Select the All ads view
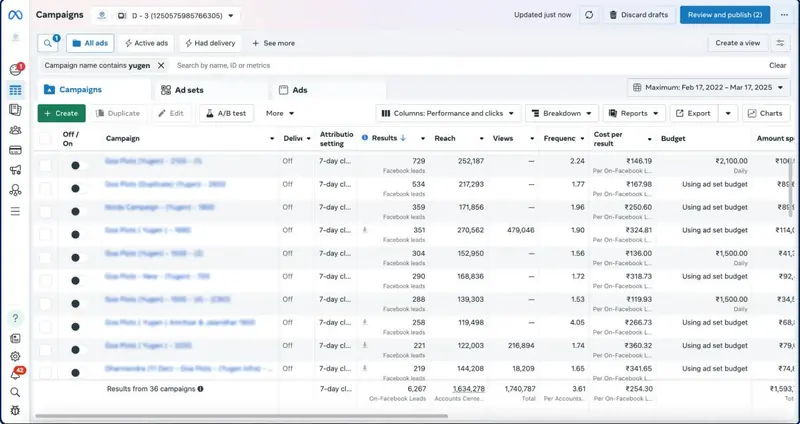 click(90, 43)
